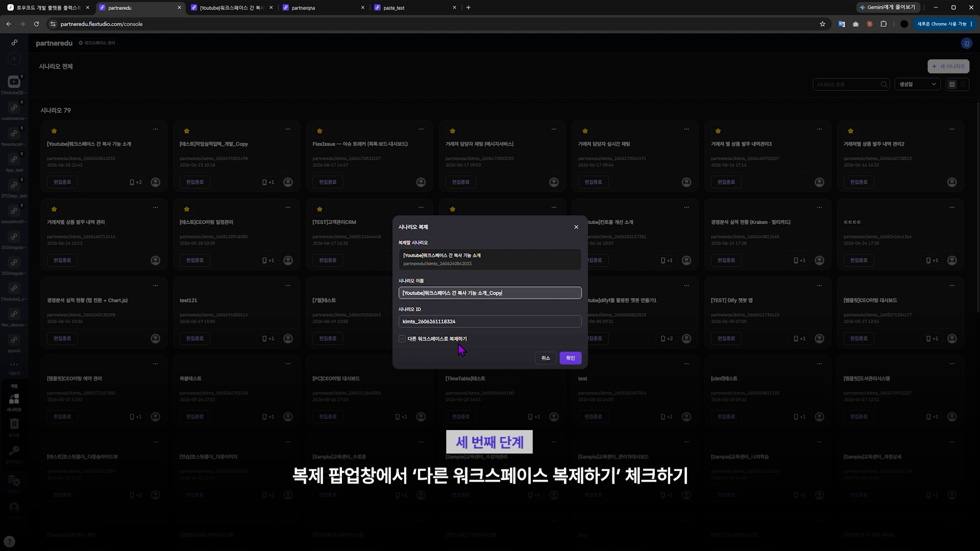
Task: Open more options on 복붙테스트 card
Action: 288,364
